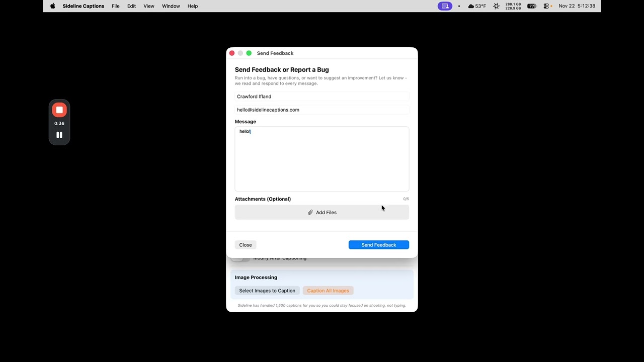Click Send Feedback button
The image size is (644, 362).
[x=379, y=245]
